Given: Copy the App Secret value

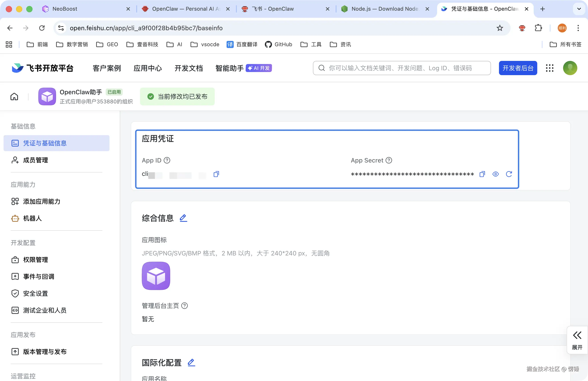Looking at the screenshot, I should (x=482, y=174).
